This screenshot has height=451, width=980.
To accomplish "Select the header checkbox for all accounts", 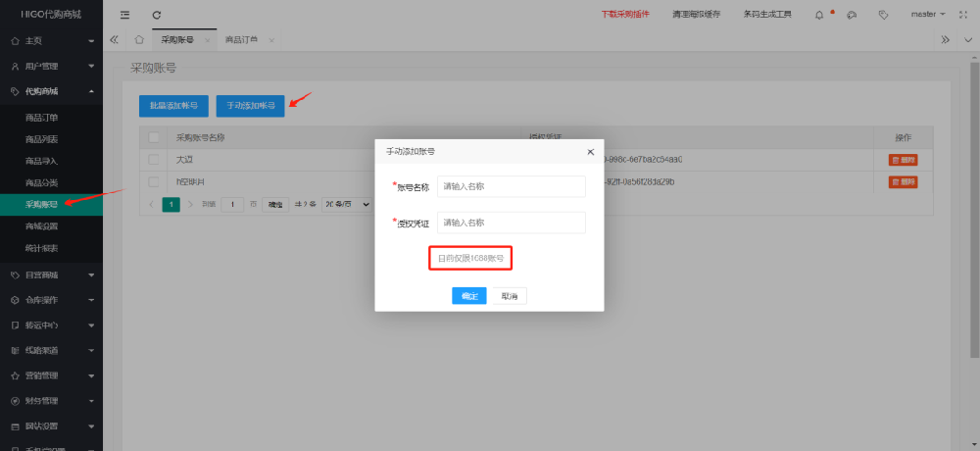I will click(x=153, y=137).
